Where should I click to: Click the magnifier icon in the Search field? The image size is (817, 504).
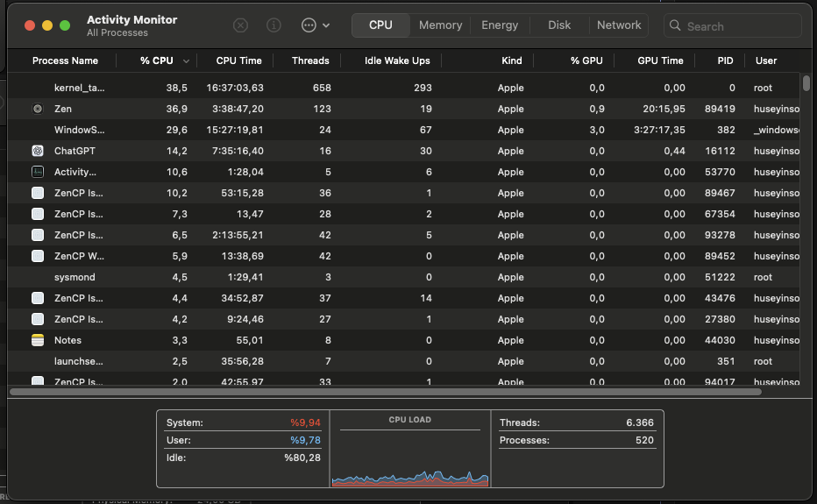point(675,25)
